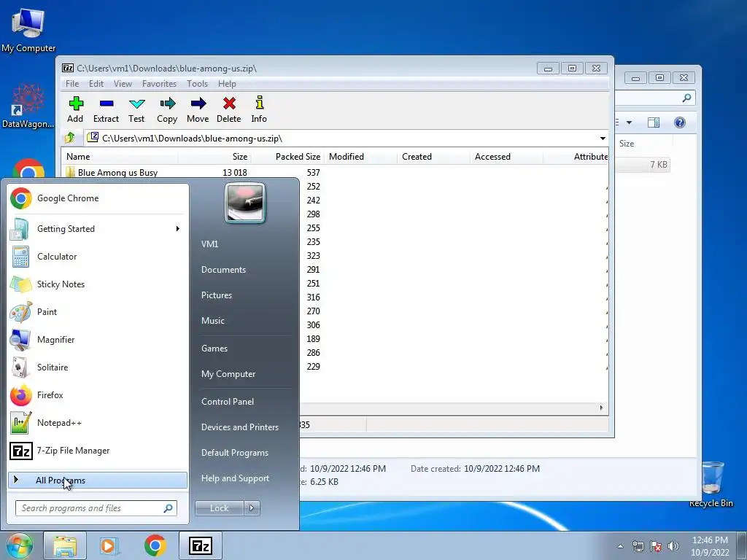Open Calculator from the Start menu
Image resolution: width=747 pixels, height=560 pixels.
click(97, 256)
